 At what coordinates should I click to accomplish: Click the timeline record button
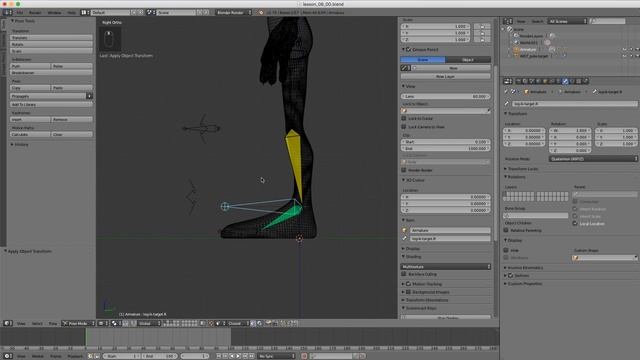coord(304,356)
